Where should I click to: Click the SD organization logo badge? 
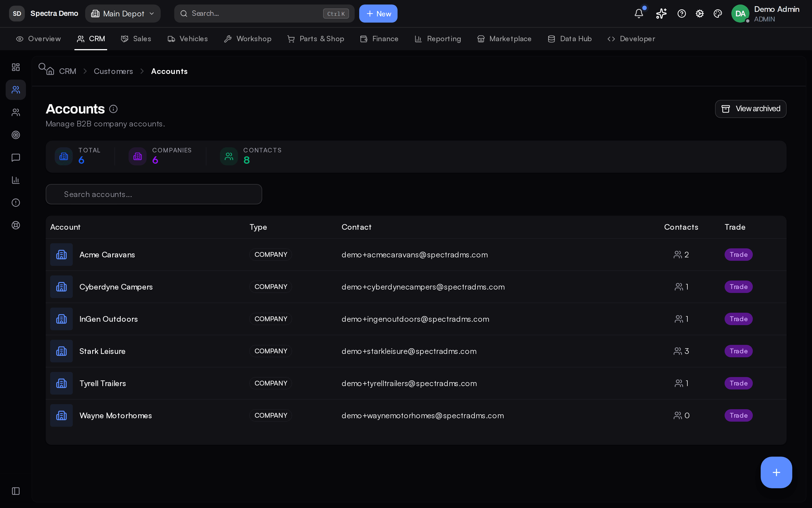(17, 14)
